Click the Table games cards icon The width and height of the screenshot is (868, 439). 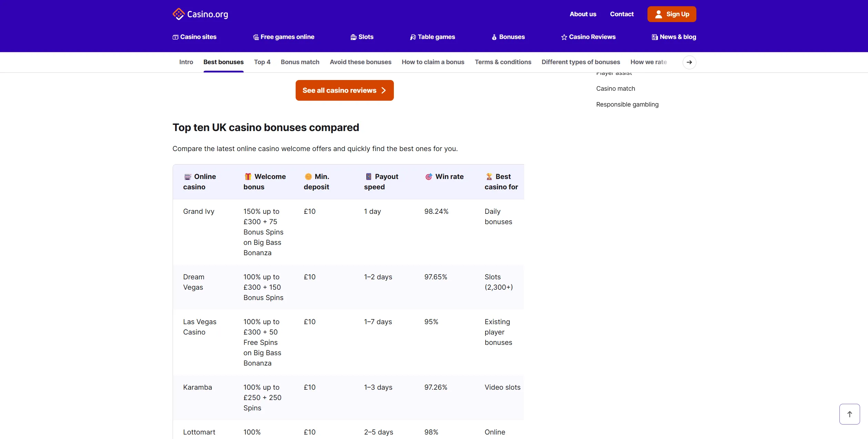click(413, 37)
